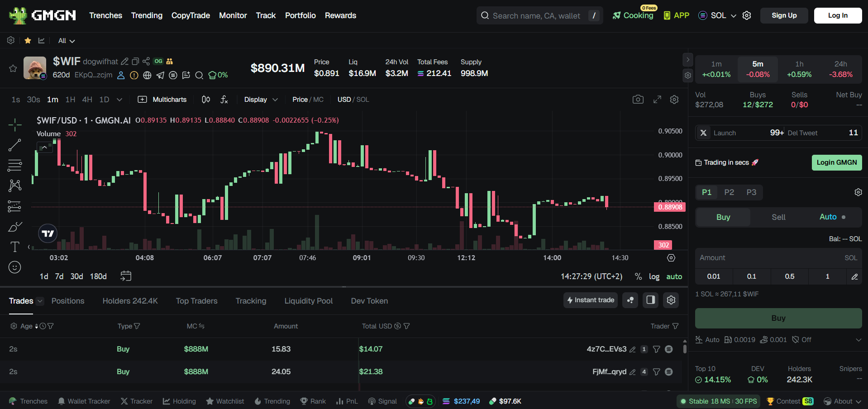Expand the Trades tab dropdown arrow
The height and width of the screenshot is (409, 868).
(40, 301)
